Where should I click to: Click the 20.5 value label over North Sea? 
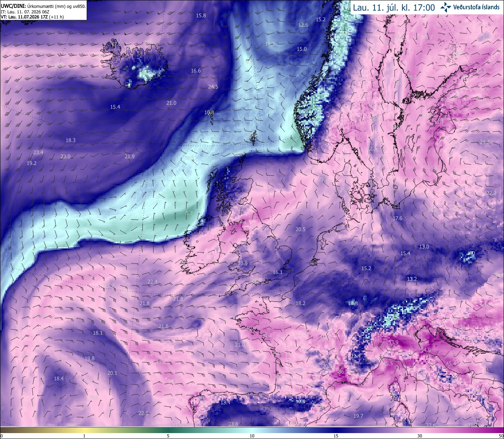click(300, 229)
